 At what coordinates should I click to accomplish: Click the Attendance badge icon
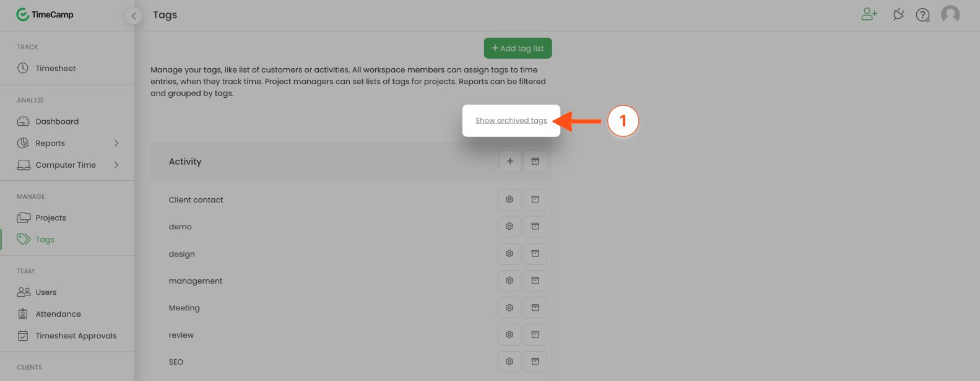[x=23, y=314]
